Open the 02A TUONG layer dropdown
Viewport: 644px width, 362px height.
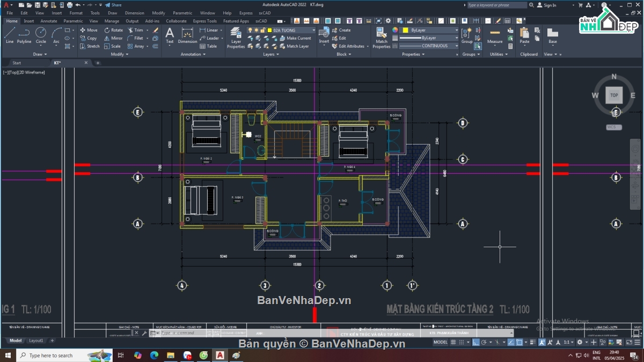[291, 31]
